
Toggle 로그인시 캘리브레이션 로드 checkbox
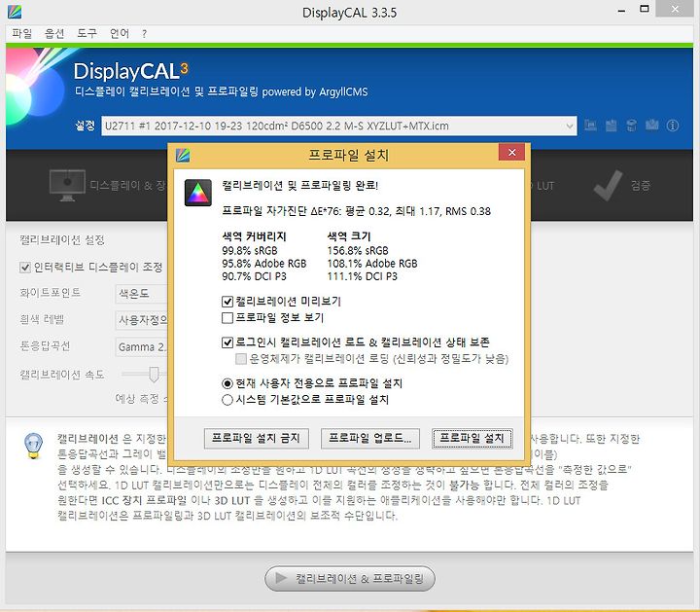(x=227, y=342)
